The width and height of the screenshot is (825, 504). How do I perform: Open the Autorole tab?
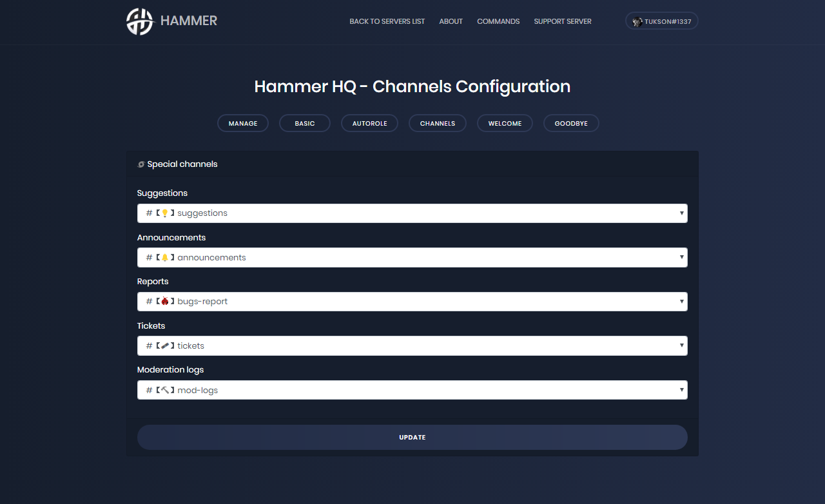369,123
